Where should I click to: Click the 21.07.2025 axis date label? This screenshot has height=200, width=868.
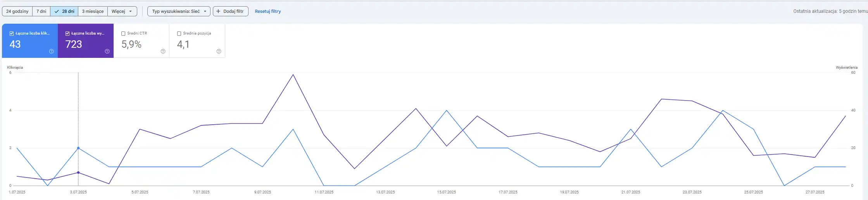631,192
